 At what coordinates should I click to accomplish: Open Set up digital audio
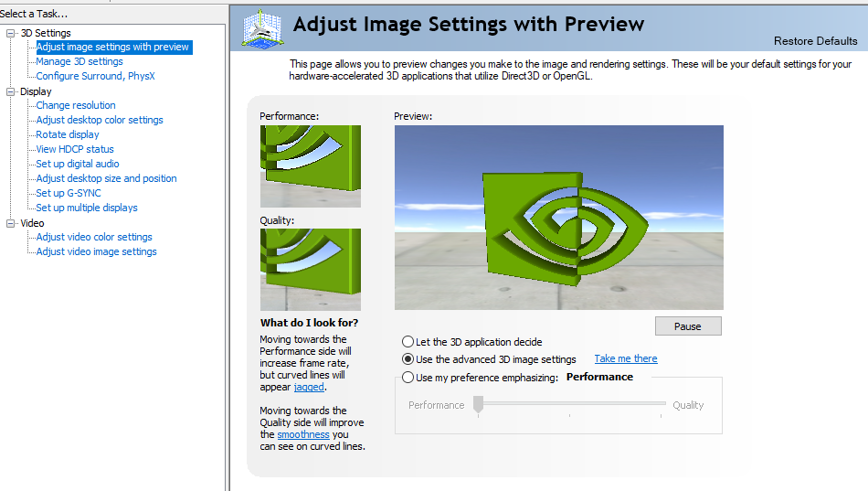pyautogui.click(x=78, y=164)
